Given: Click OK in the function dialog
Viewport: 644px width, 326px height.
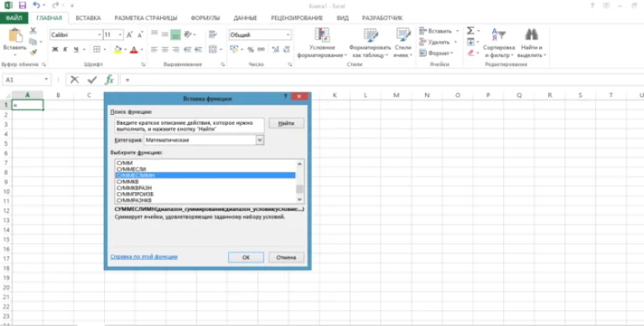Looking at the screenshot, I should [246, 257].
